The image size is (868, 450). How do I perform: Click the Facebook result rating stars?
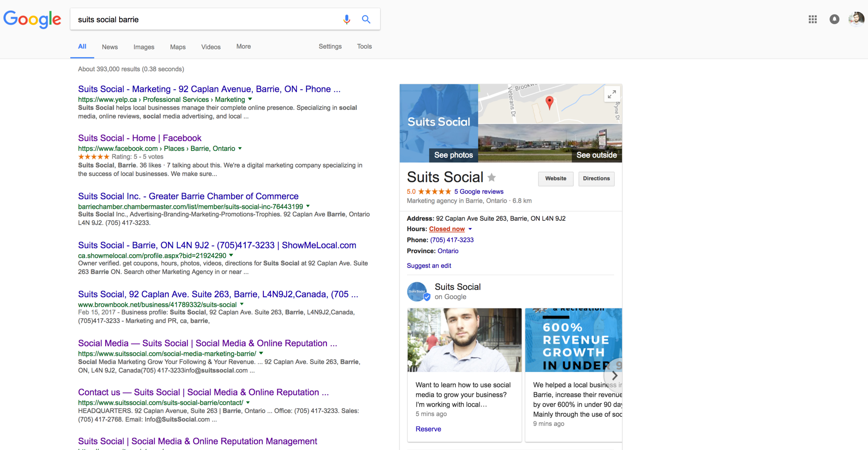(x=93, y=157)
